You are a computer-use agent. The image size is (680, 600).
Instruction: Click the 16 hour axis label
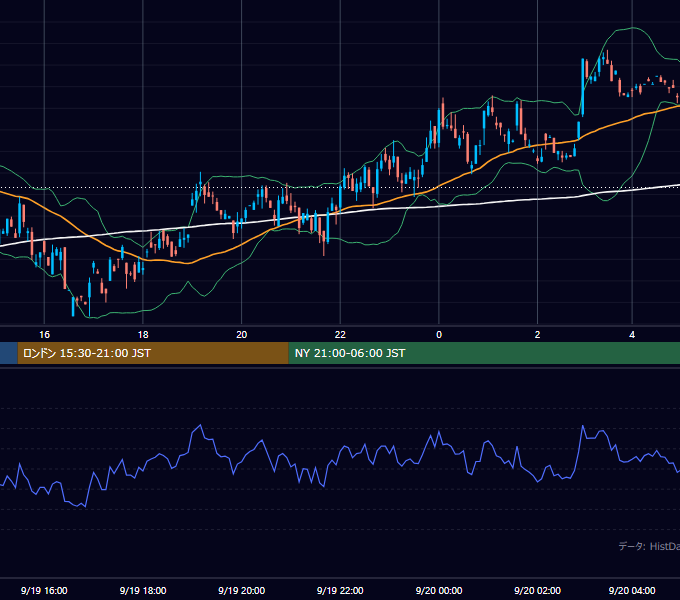pyautogui.click(x=44, y=335)
